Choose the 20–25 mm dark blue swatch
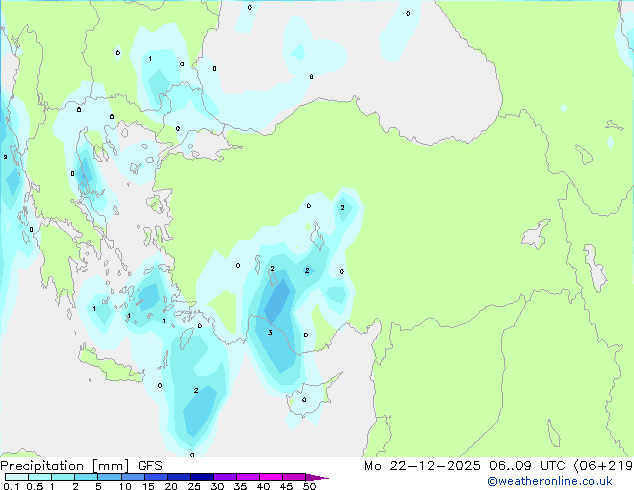This screenshot has height=490, width=634. click(x=178, y=477)
